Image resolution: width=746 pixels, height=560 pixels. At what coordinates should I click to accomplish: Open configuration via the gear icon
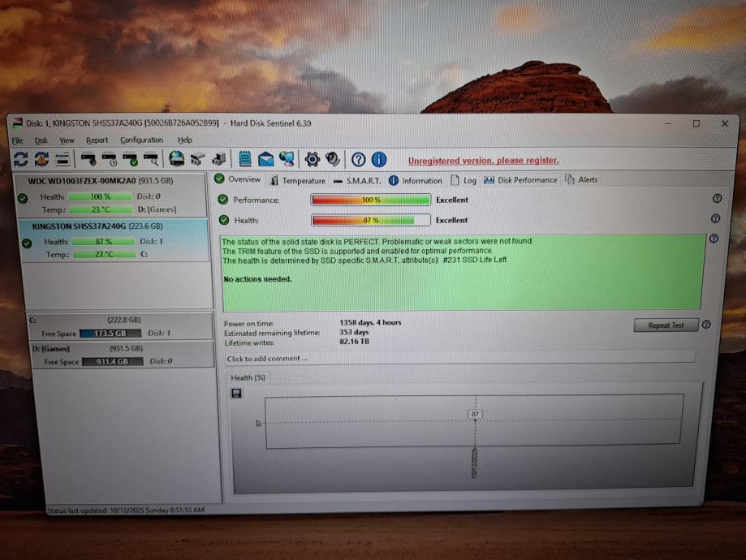click(312, 159)
